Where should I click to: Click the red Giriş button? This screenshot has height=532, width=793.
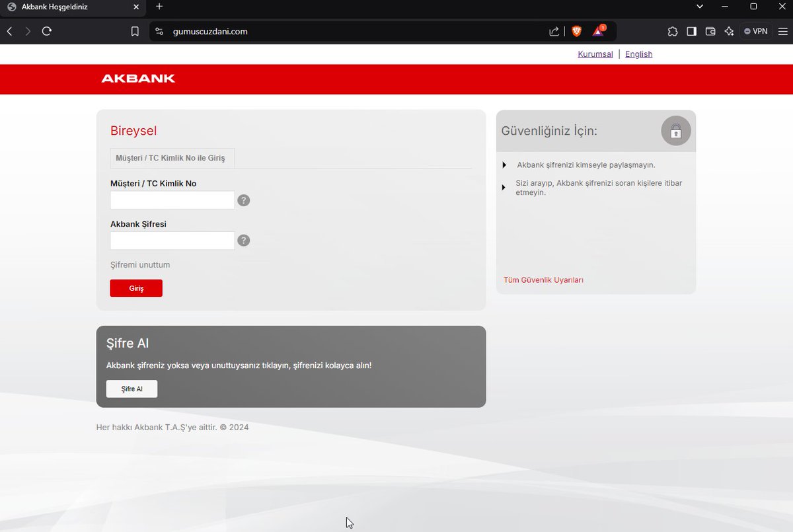pos(136,288)
